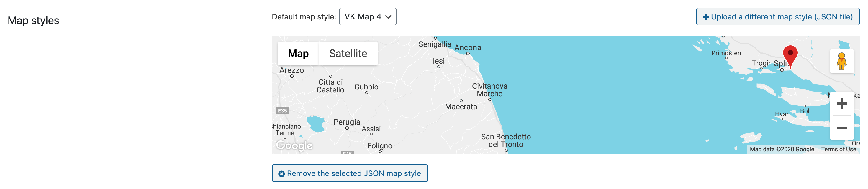Viewport: 868px width, 189px height.
Task: Click the remove icon beside JSON style text
Action: point(281,173)
